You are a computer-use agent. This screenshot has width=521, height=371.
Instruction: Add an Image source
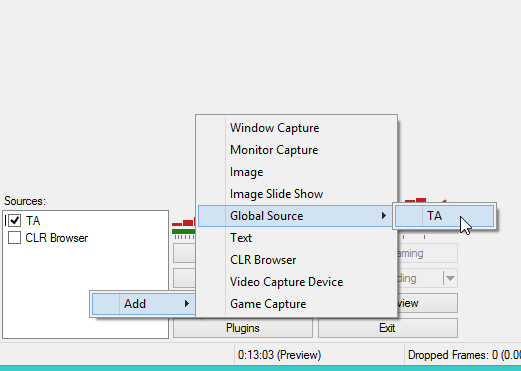297,172
